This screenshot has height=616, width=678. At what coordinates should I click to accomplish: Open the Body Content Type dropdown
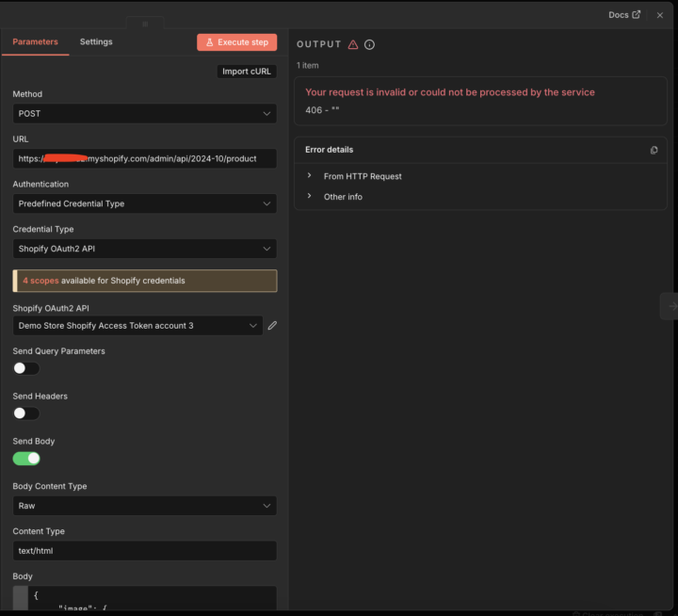click(145, 506)
